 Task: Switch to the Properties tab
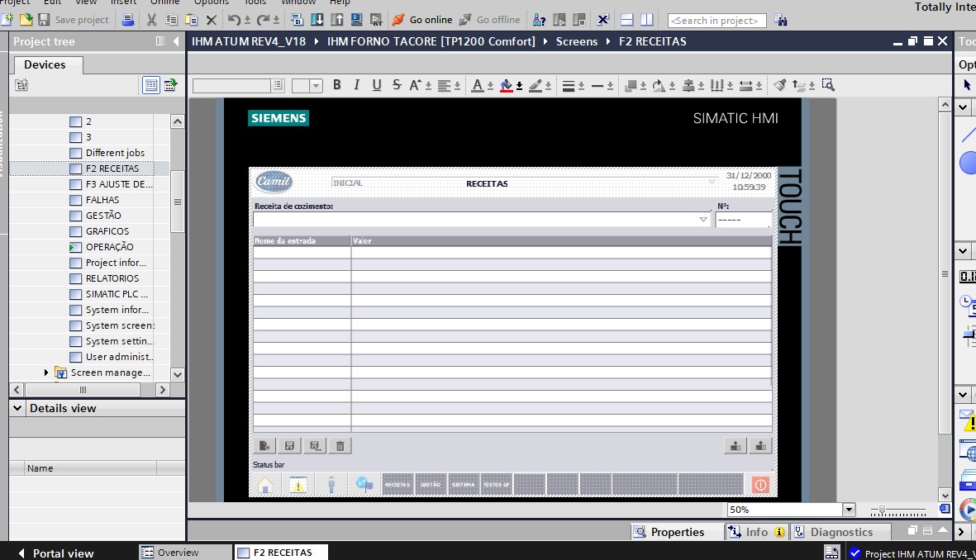point(669,533)
